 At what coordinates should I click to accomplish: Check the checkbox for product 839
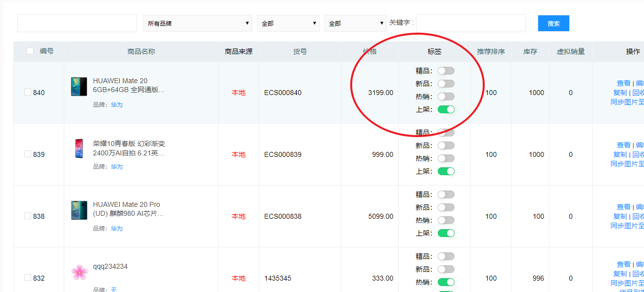[28, 154]
